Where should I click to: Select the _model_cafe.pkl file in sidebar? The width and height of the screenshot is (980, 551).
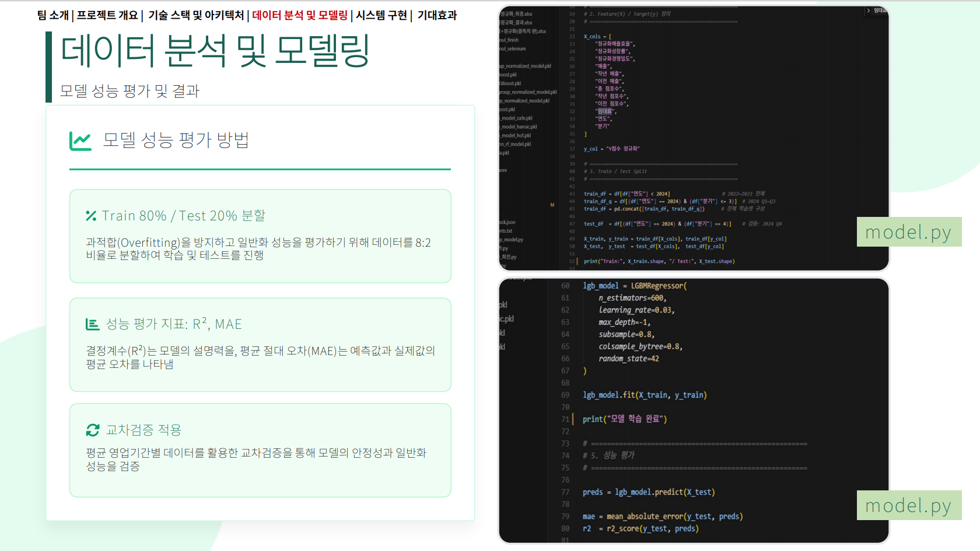pos(513,117)
